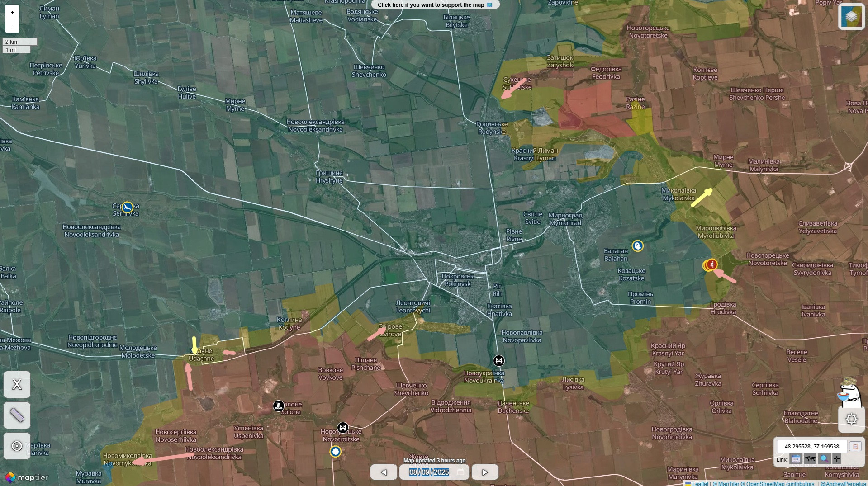Viewport: 868px width, 486px height.
Task: Toggle the calendar date link option
Action: pyautogui.click(x=796, y=459)
